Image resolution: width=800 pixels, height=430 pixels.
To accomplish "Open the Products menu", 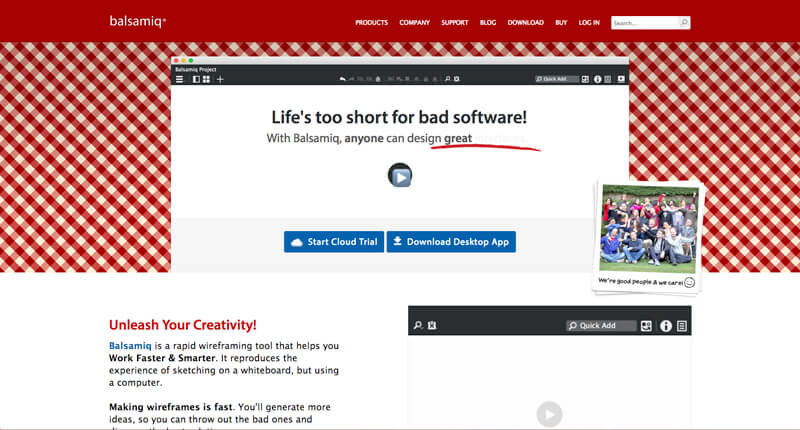I will 371,22.
